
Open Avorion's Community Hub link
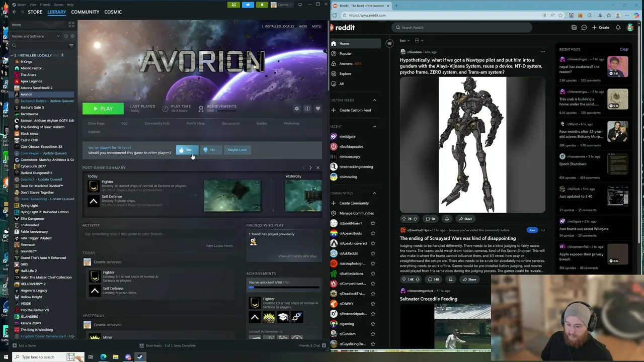[x=157, y=123]
